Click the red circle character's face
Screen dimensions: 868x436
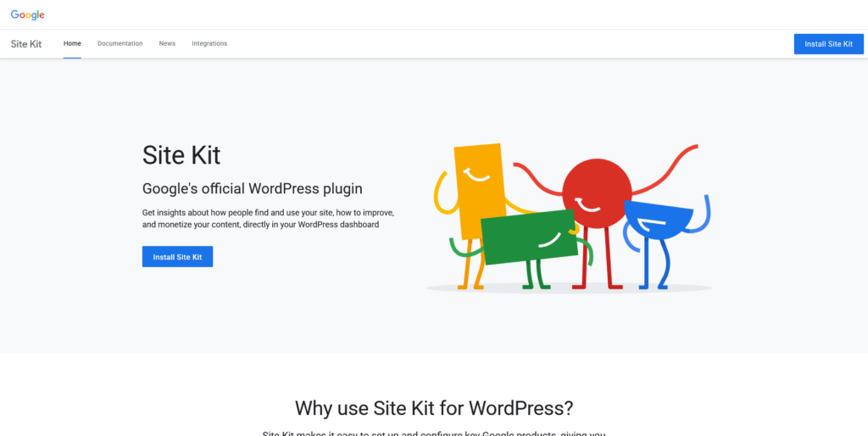597,193
